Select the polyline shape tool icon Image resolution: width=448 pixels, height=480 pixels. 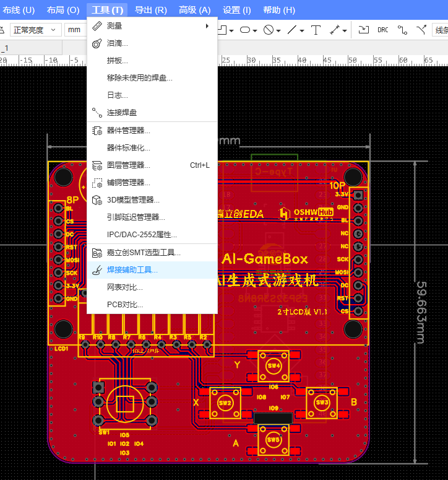pyautogui.click(x=222, y=30)
